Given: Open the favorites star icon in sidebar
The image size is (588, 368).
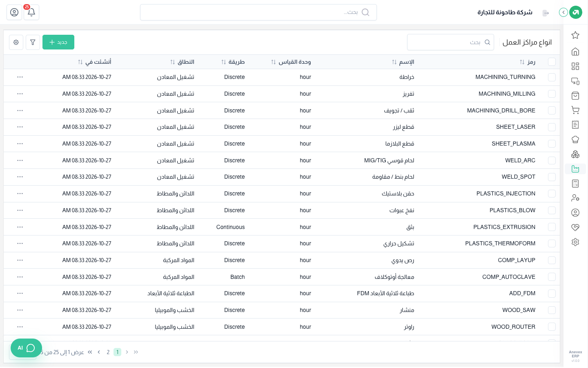Looking at the screenshot, I should click(x=575, y=35).
